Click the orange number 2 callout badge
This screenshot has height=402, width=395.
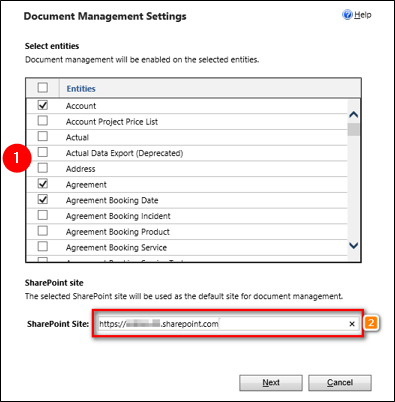[371, 323]
